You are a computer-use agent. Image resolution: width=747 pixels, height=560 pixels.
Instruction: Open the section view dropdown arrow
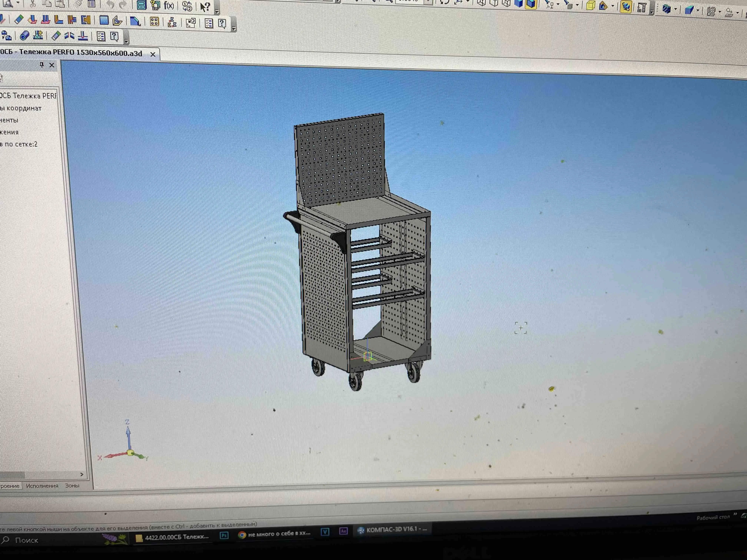pos(613,6)
